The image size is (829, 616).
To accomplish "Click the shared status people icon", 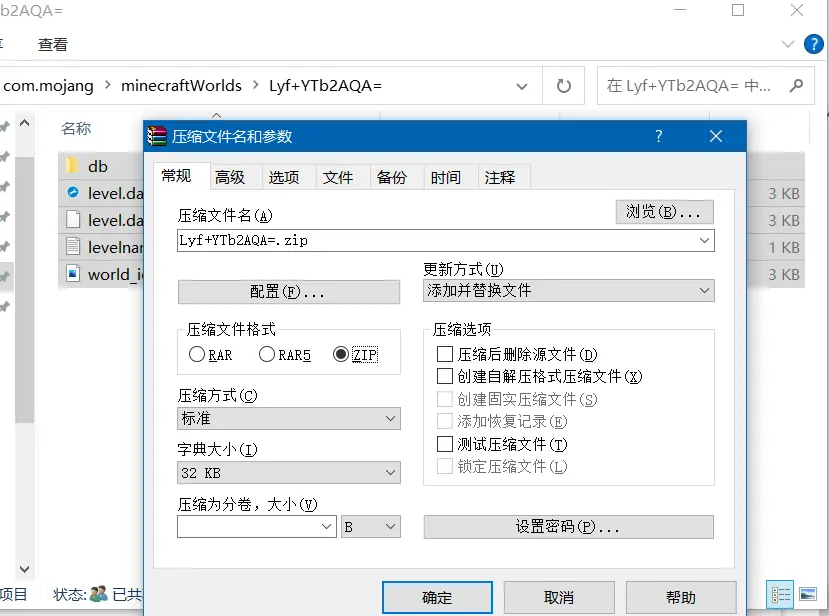I will coord(99,594).
